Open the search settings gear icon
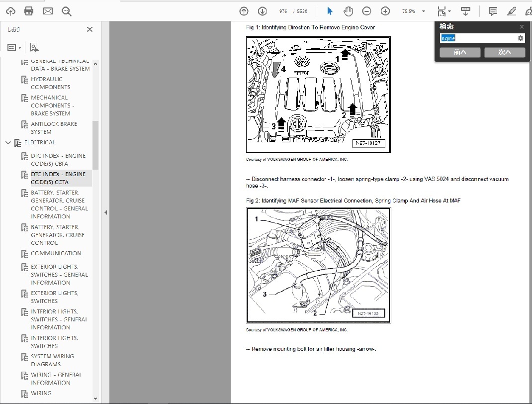 coord(521,38)
